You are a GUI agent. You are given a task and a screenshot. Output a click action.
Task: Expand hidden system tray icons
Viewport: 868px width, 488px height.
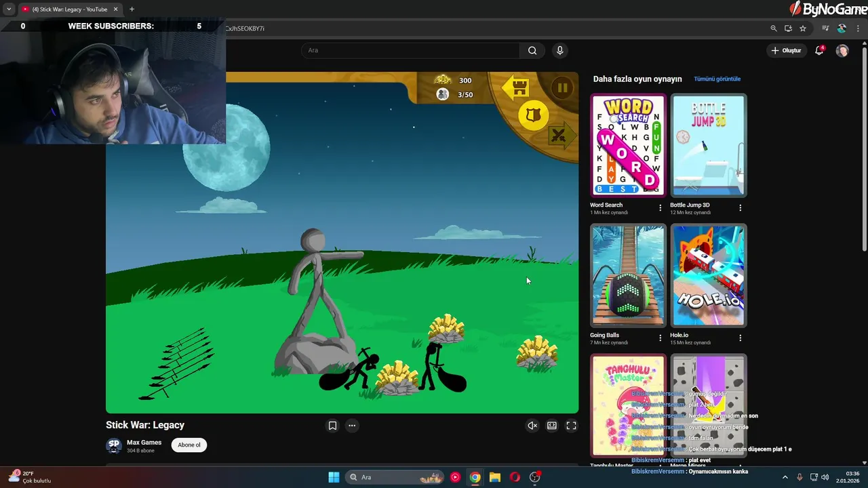pyautogui.click(x=785, y=477)
